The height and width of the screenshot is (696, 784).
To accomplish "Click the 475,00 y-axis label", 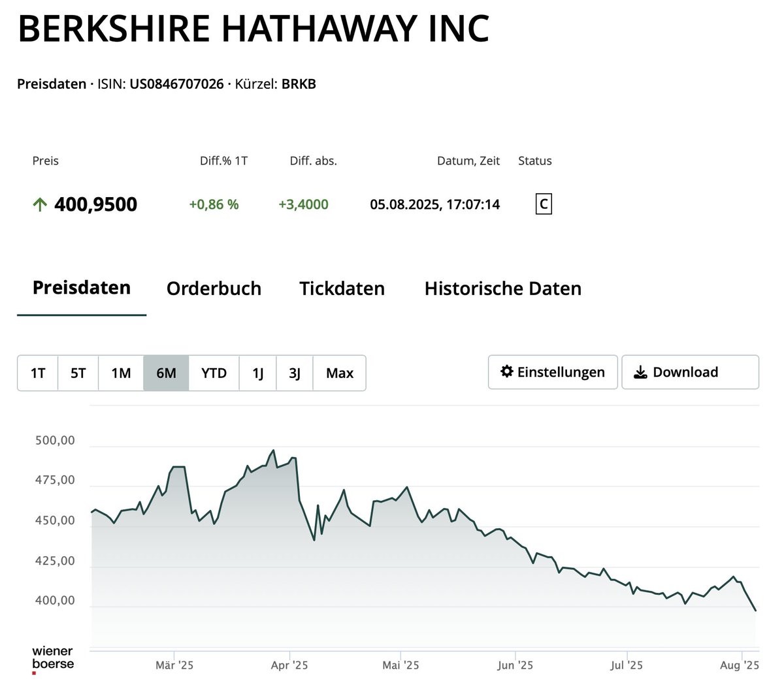I will click(x=55, y=480).
